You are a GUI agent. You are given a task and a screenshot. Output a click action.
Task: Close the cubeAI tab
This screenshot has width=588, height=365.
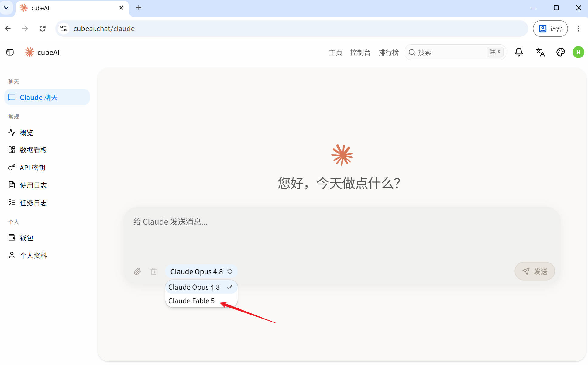(x=121, y=8)
